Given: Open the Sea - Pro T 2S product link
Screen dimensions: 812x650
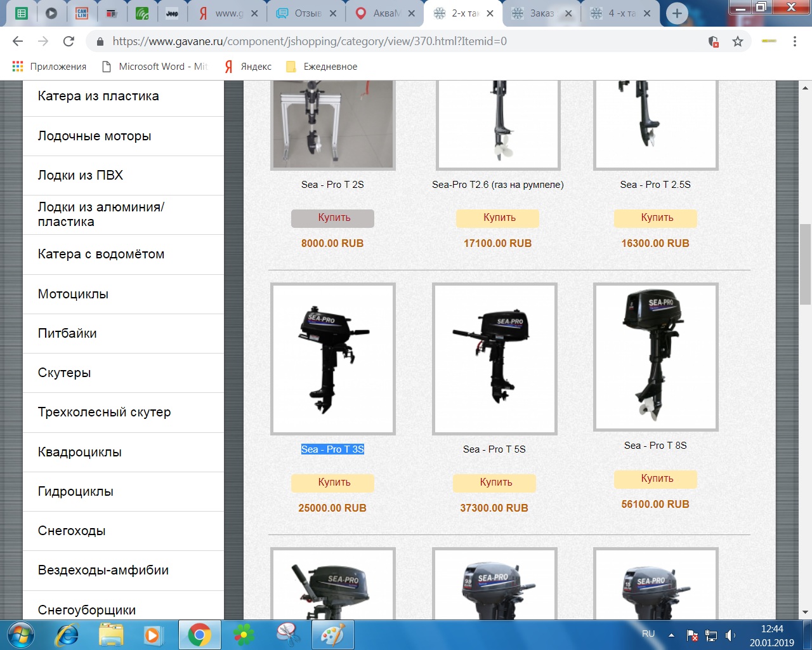Looking at the screenshot, I should pyautogui.click(x=332, y=185).
